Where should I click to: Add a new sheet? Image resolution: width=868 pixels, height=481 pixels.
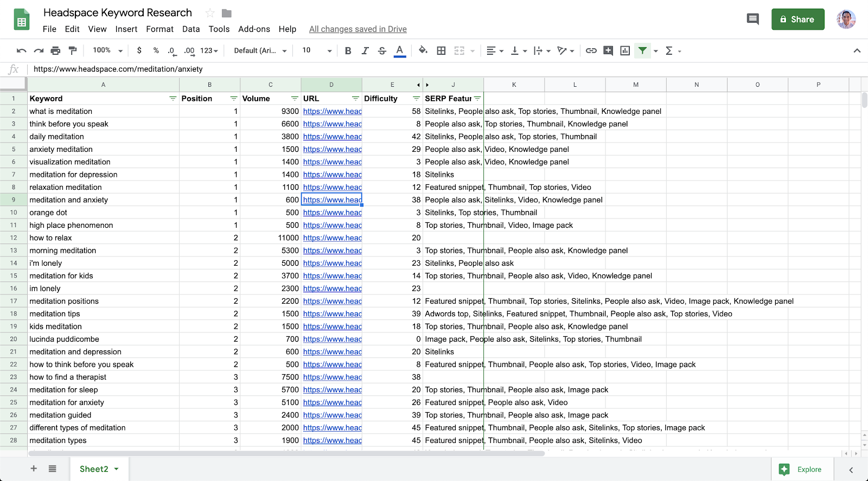click(x=34, y=469)
